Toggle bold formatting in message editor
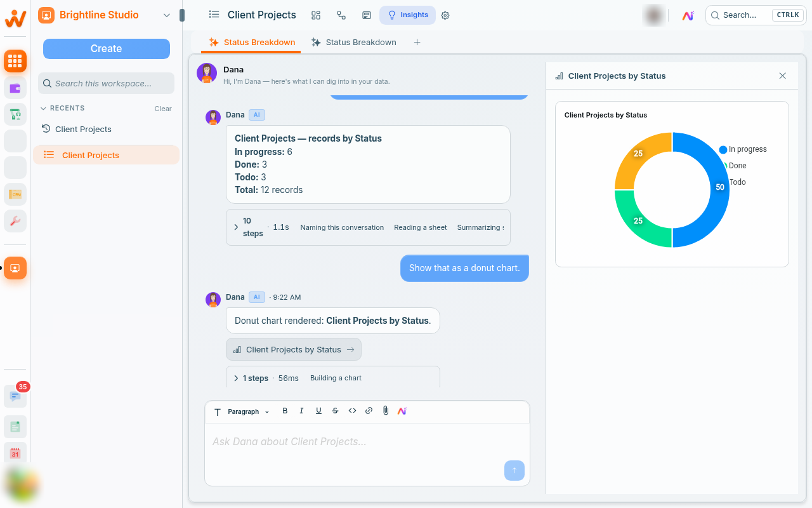This screenshot has width=812, height=508. (285, 411)
